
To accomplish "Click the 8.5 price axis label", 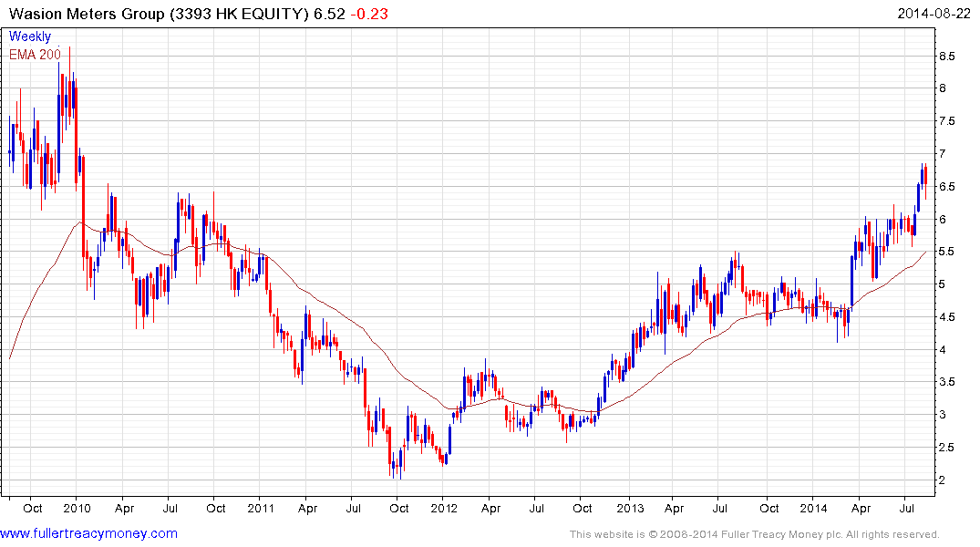I will (x=947, y=57).
